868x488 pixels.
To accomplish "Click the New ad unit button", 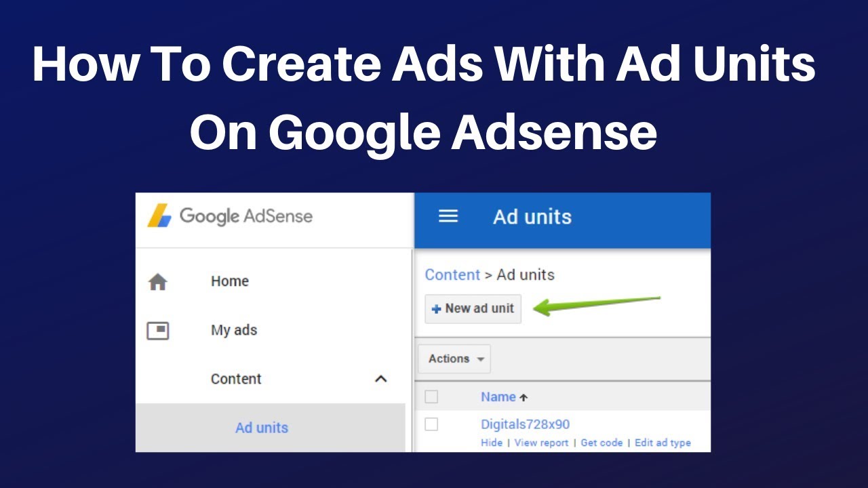I will [x=473, y=308].
